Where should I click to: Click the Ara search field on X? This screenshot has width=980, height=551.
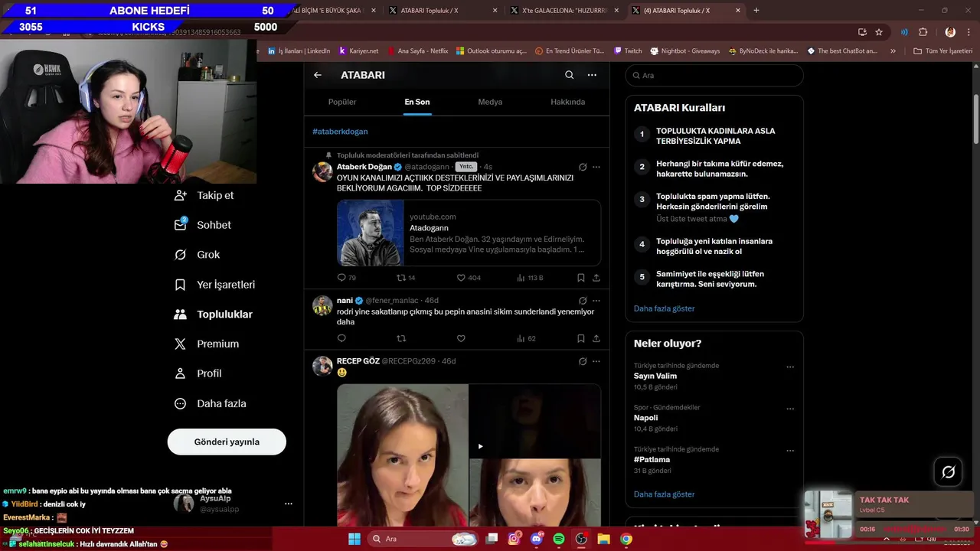pyautogui.click(x=714, y=75)
